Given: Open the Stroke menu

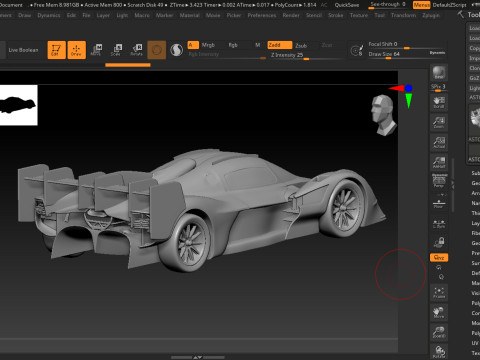Looking at the screenshot, I should (x=335, y=15).
